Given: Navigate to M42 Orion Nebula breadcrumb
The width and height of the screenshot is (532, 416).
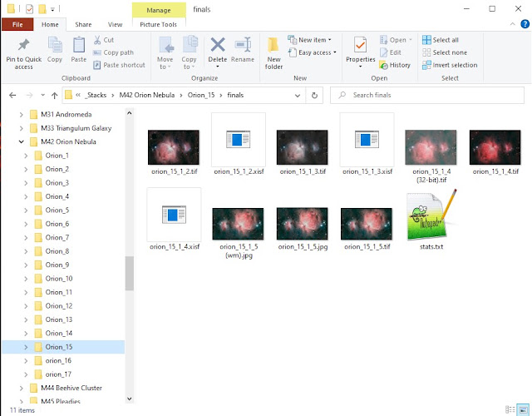Looking at the screenshot, I should (147, 95).
